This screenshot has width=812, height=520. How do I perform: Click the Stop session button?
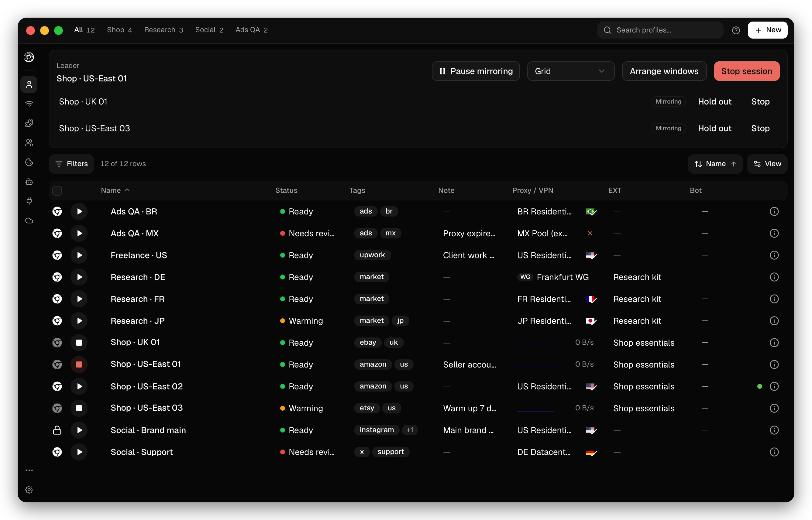[x=746, y=71]
